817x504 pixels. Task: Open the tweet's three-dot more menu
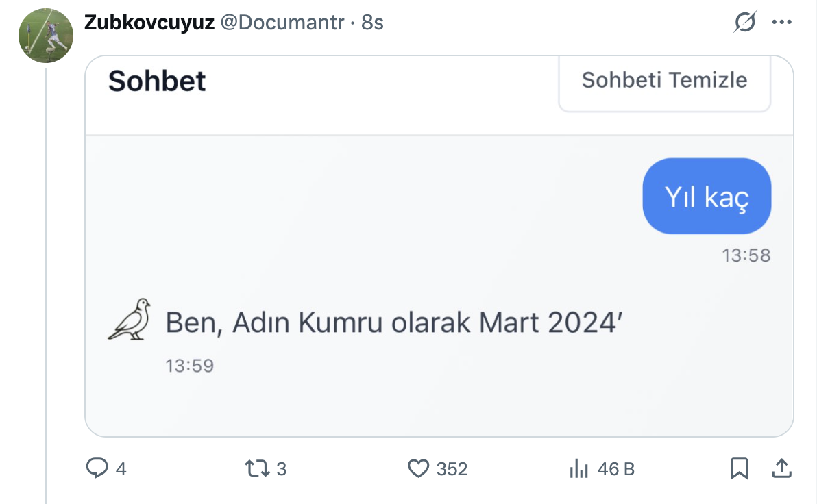click(x=782, y=23)
